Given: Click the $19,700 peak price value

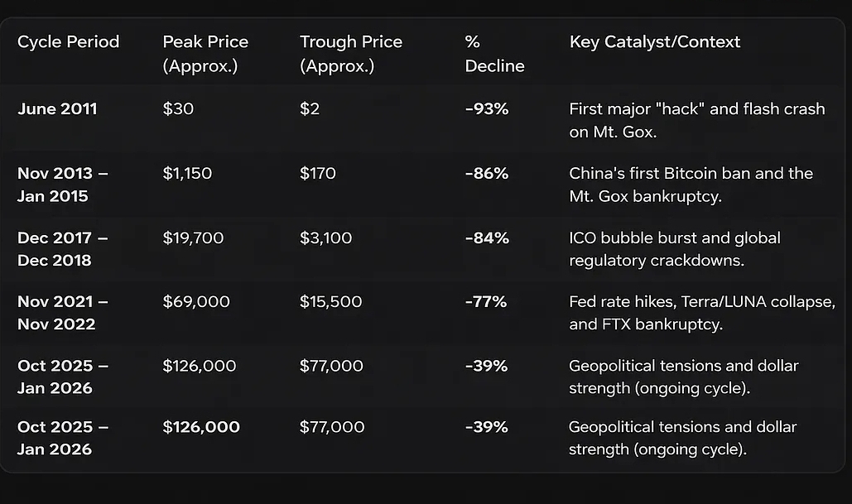Looking at the screenshot, I should click(x=193, y=238).
